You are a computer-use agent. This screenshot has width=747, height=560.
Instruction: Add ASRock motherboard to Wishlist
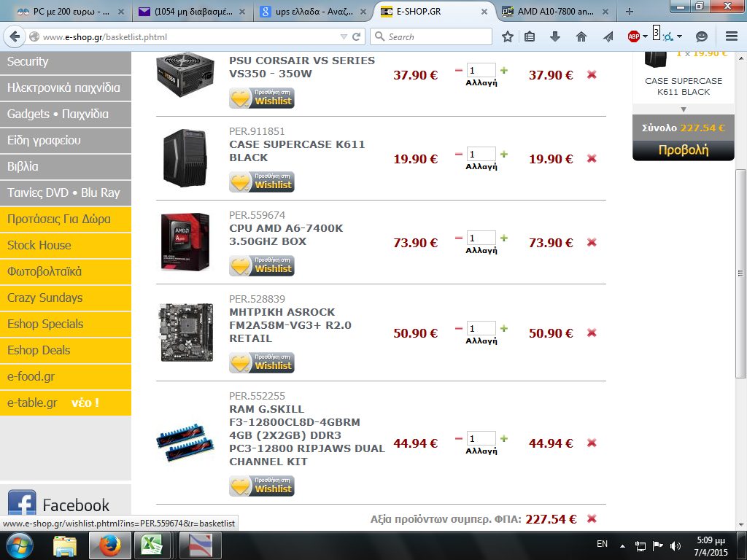pos(262,363)
